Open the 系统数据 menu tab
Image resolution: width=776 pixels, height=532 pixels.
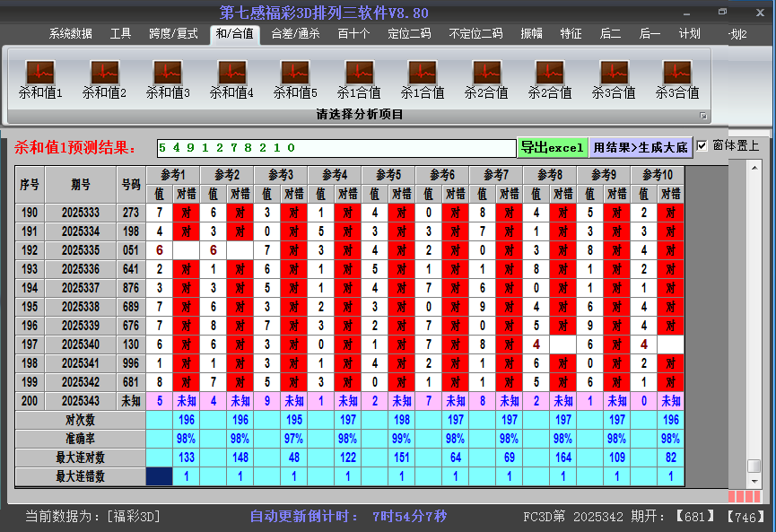pyautogui.click(x=71, y=34)
